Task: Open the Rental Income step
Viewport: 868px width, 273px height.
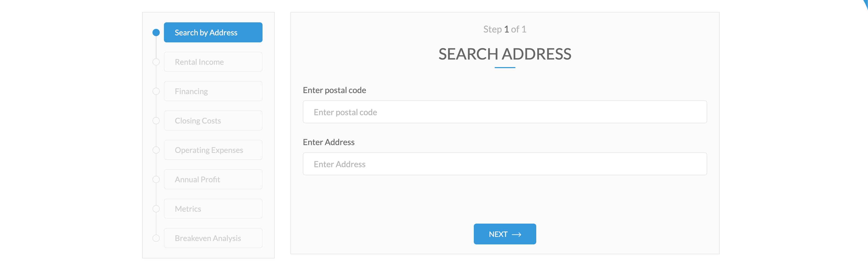Action: [x=213, y=62]
